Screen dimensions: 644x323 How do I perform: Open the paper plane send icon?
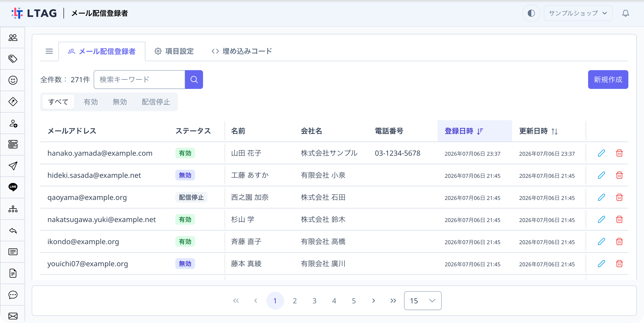click(13, 166)
